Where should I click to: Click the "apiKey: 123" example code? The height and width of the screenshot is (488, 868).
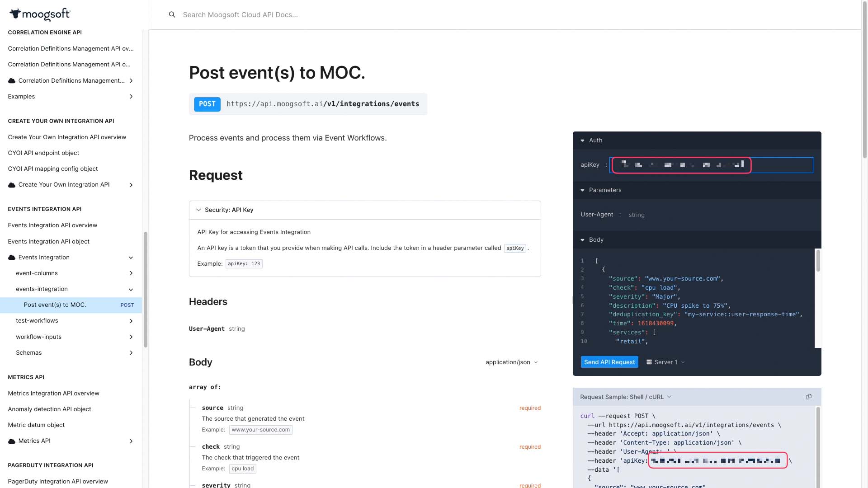[x=244, y=264]
